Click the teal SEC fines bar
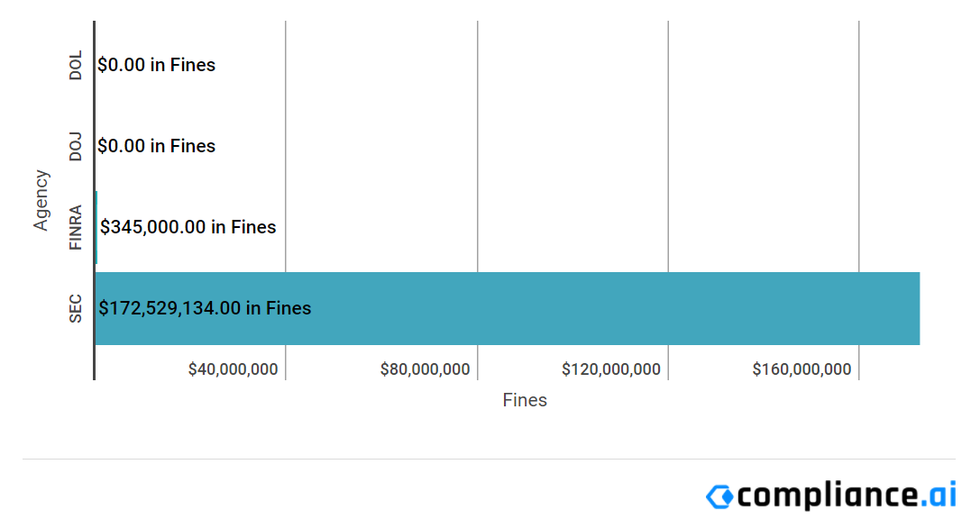This screenshot has height=528, width=980. click(x=595, y=308)
